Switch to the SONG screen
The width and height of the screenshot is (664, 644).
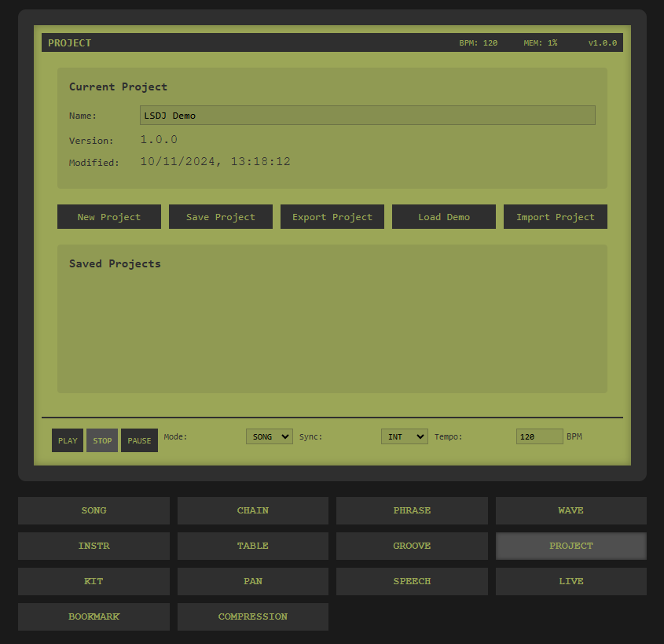pos(94,510)
